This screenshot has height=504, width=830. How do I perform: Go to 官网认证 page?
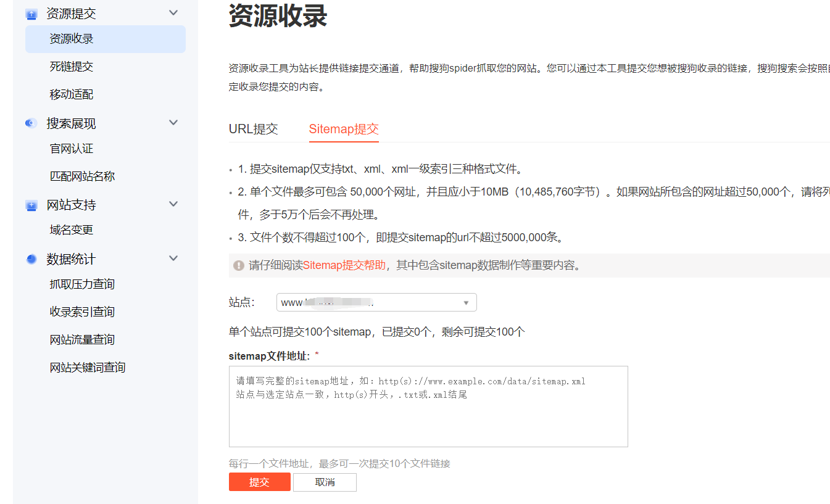tap(72, 149)
